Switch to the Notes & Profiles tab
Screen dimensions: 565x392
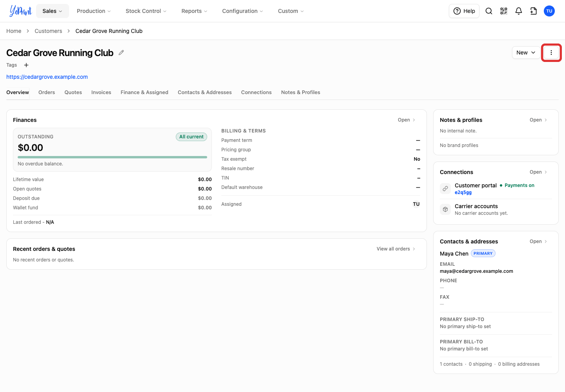click(301, 92)
